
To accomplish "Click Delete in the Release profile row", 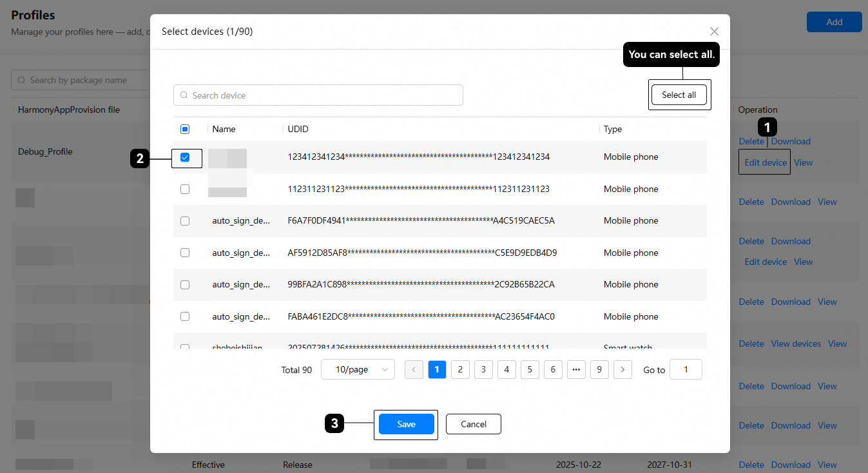I will [751, 465].
